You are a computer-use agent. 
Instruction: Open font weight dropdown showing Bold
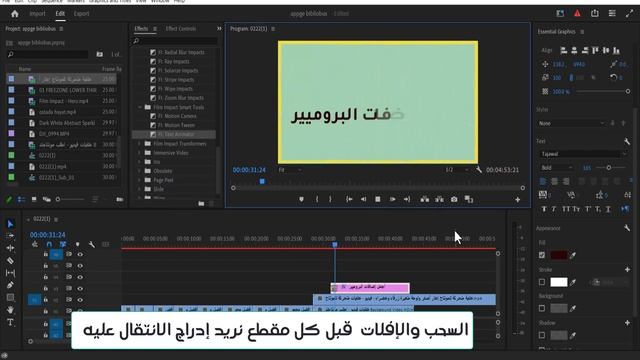pos(557,168)
